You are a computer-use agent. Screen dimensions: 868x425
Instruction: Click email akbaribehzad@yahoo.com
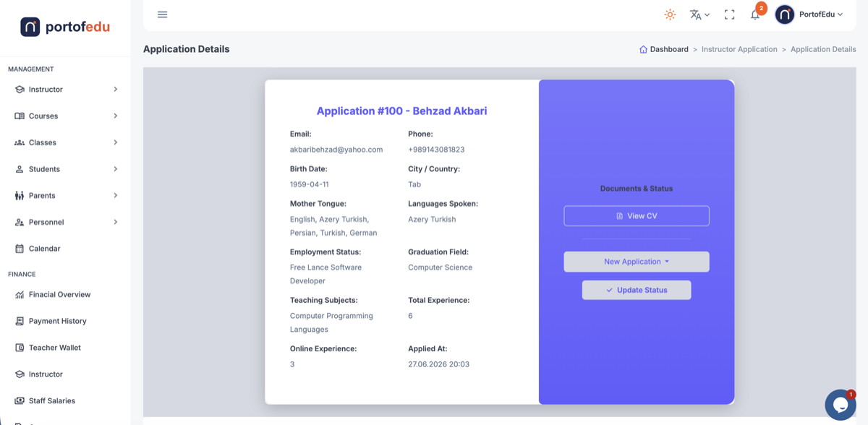point(336,150)
